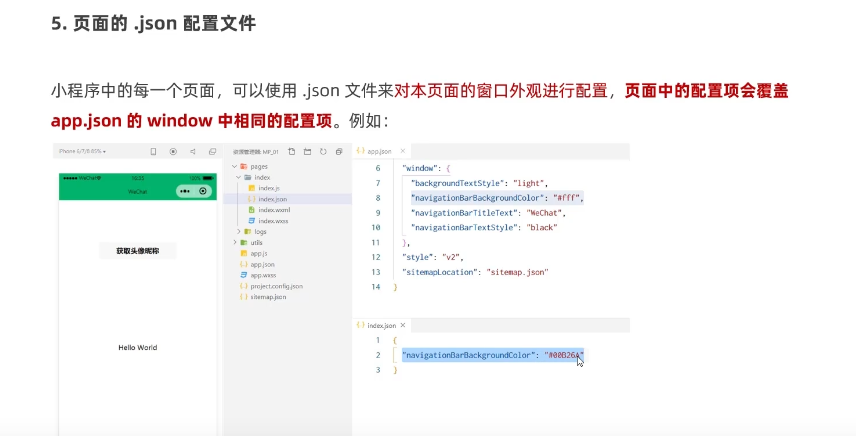Open app.wxss in the file tree

[x=263, y=276]
